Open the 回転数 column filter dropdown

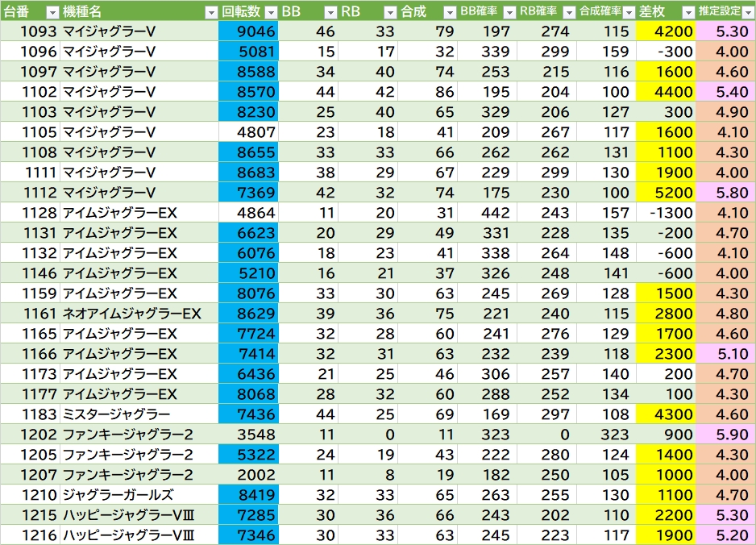[x=272, y=13]
